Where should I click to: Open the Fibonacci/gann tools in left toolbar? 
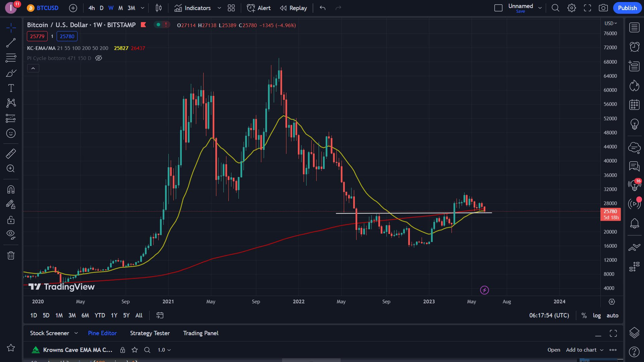(11, 58)
